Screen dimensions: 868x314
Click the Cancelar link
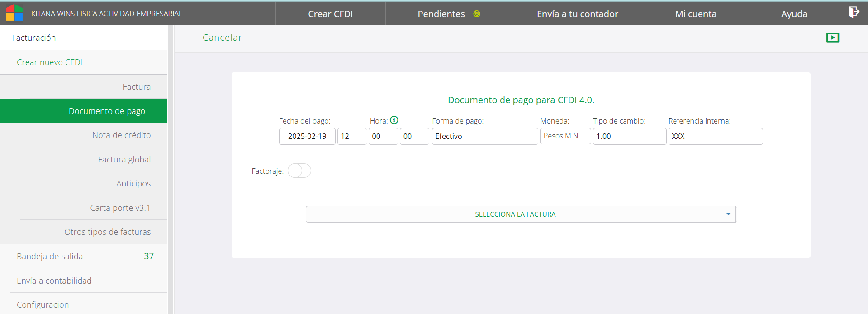click(222, 38)
